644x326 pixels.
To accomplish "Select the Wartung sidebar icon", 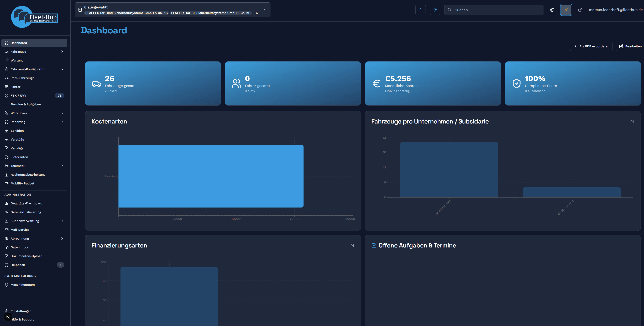I will point(7,60).
